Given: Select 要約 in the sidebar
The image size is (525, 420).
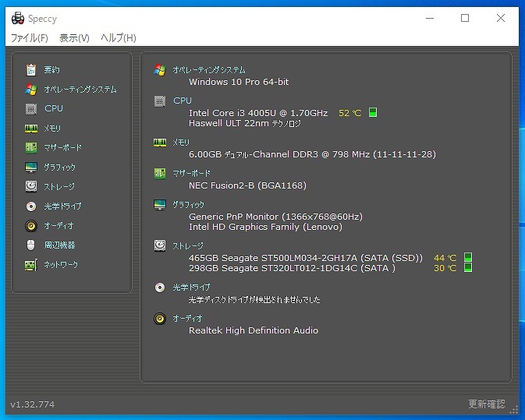Looking at the screenshot, I should coord(52,69).
